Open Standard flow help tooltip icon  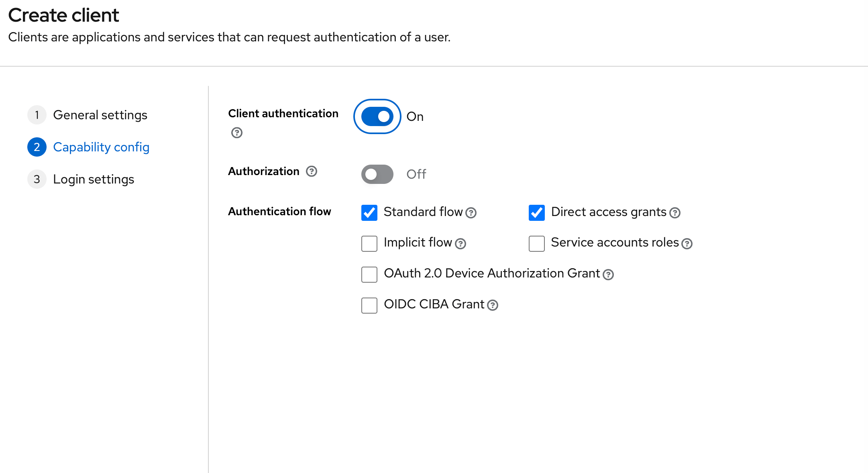tap(471, 213)
